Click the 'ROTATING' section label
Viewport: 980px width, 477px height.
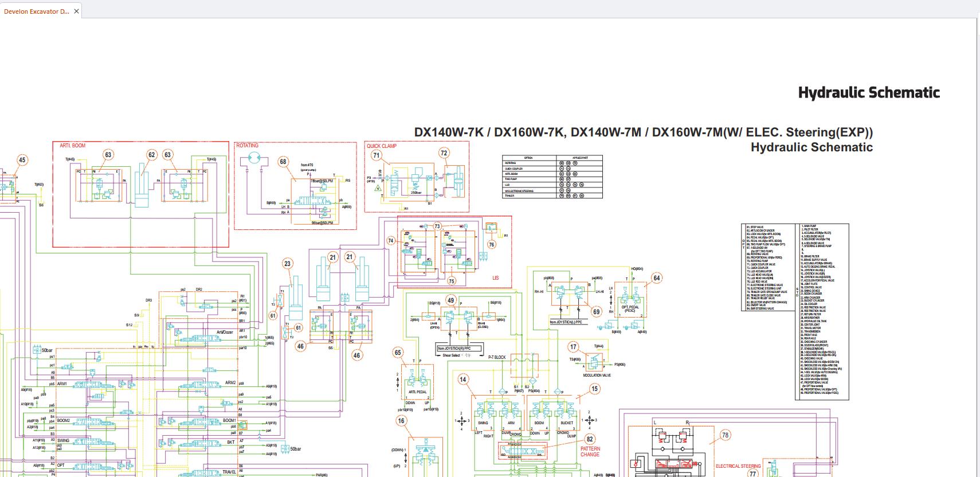pyautogui.click(x=248, y=146)
